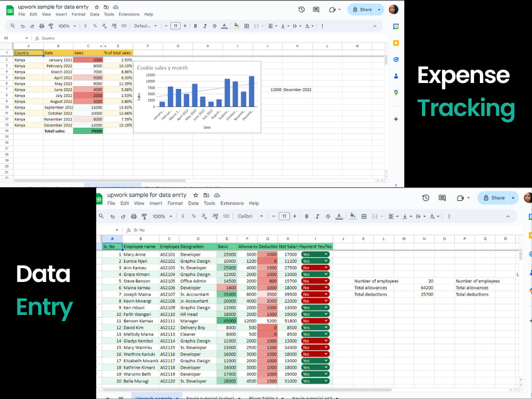Move document folder icon in bottom window

click(x=206, y=195)
